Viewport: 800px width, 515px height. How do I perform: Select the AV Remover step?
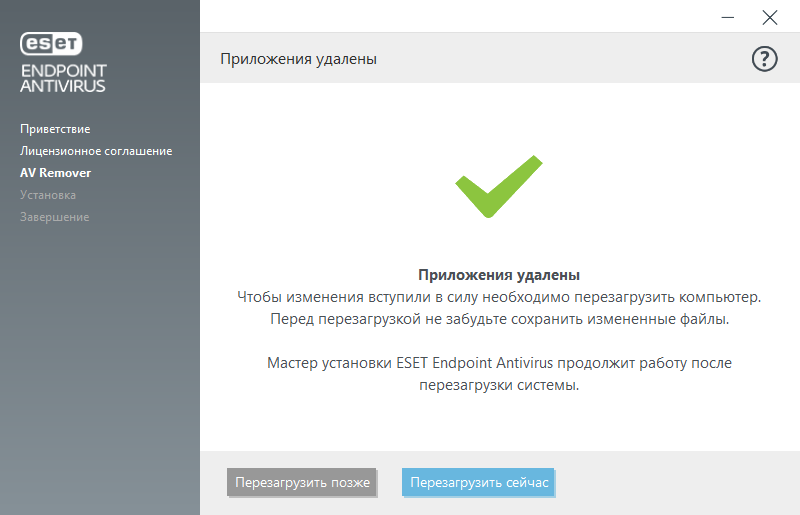(55, 173)
